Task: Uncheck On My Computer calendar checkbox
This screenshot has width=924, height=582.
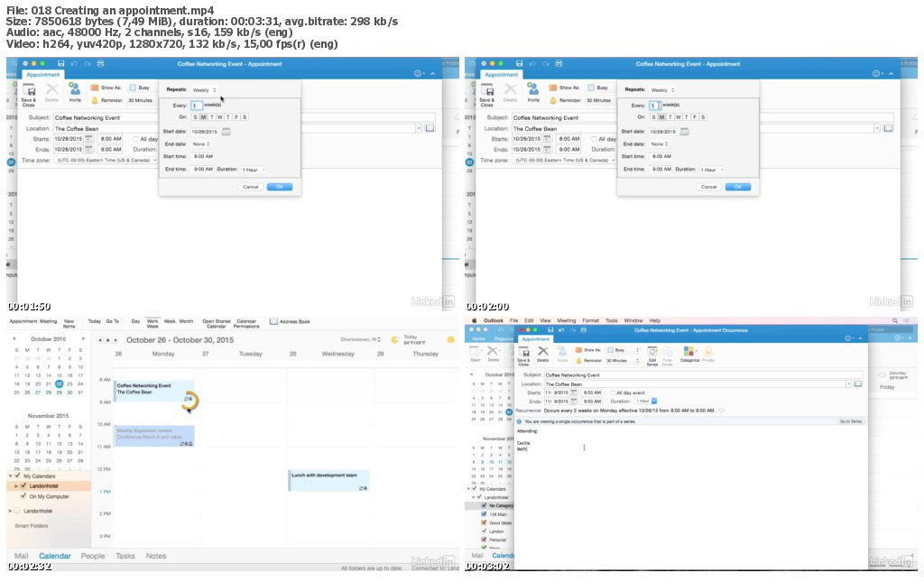Action: (x=23, y=496)
